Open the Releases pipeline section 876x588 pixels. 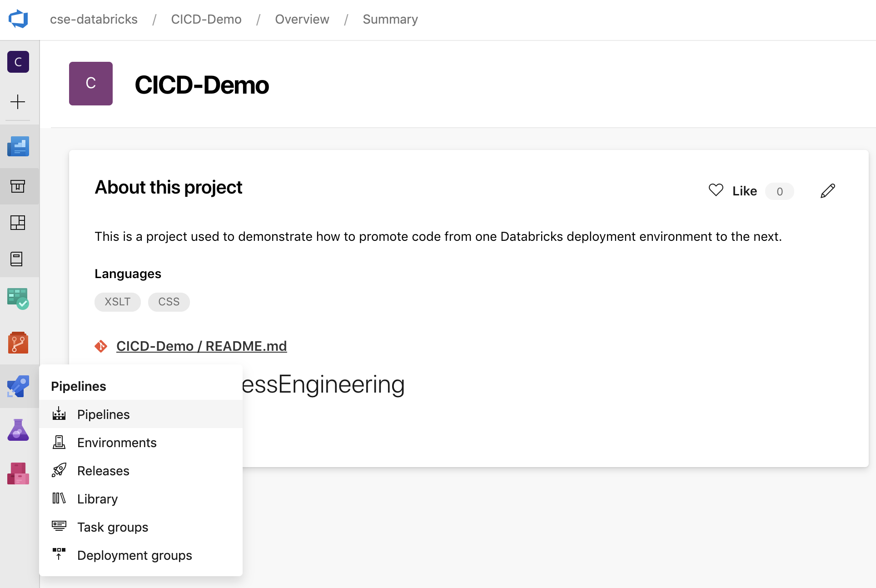click(102, 470)
